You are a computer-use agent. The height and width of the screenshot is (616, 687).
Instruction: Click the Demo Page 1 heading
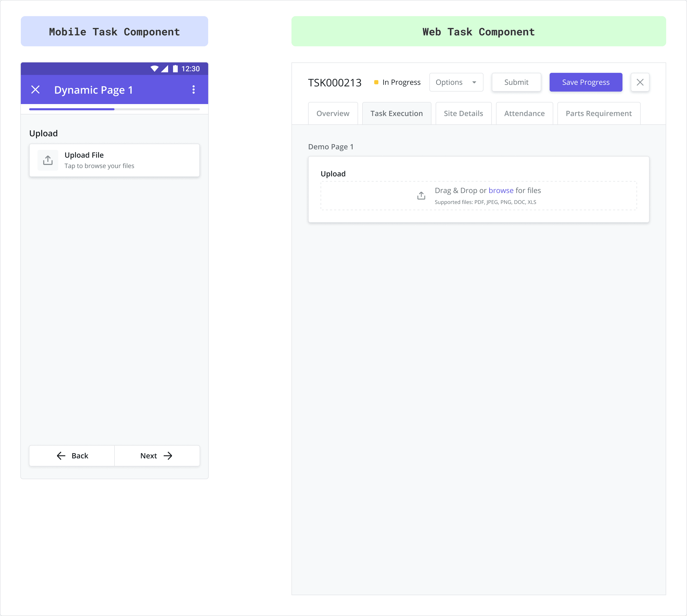coord(331,147)
